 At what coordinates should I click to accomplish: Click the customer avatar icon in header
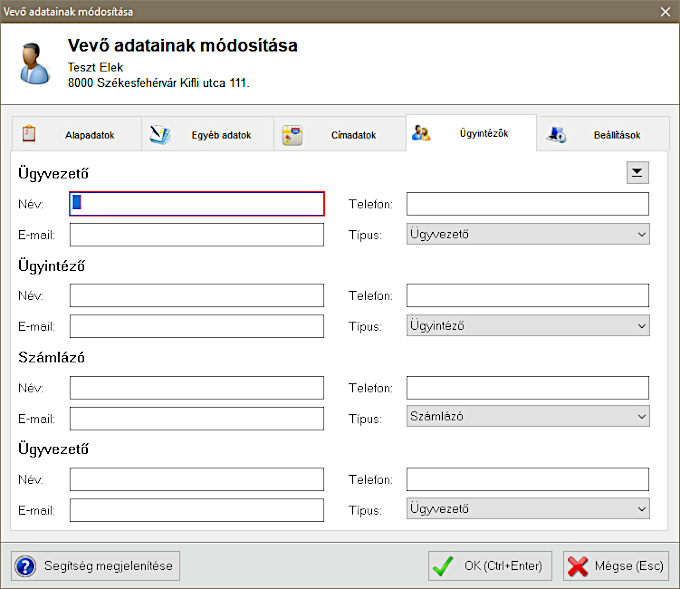pyautogui.click(x=36, y=63)
